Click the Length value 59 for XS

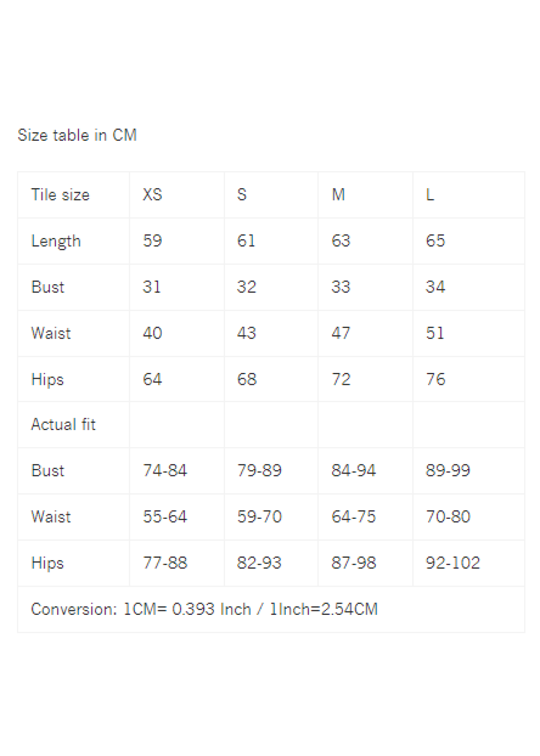tap(152, 241)
